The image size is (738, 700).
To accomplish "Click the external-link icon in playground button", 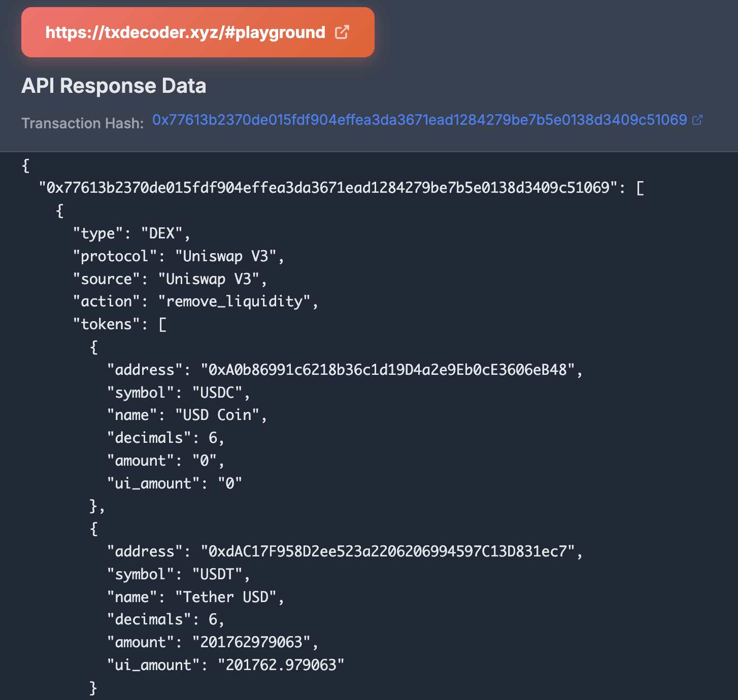I will click(x=342, y=32).
